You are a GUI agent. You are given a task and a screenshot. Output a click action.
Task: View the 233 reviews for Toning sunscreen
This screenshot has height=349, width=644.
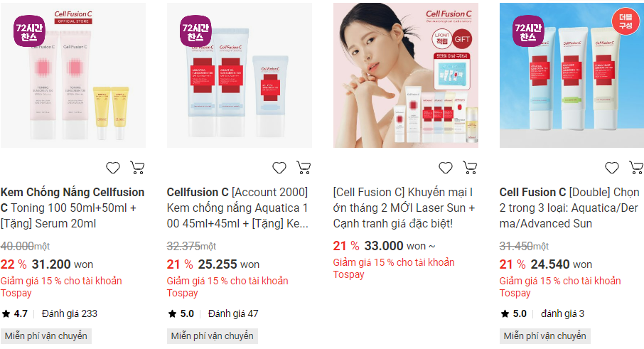tap(70, 313)
